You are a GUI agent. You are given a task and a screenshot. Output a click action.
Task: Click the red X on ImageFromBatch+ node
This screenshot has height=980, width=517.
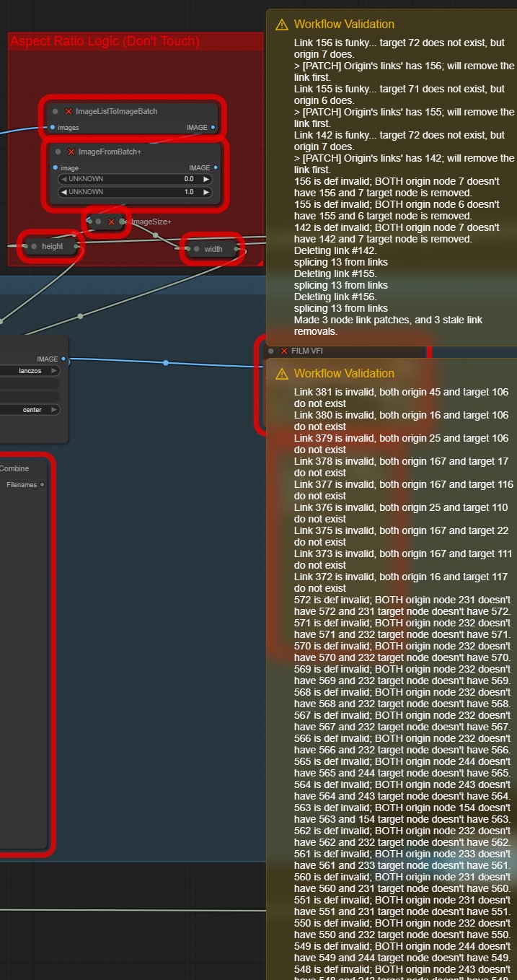click(x=71, y=152)
